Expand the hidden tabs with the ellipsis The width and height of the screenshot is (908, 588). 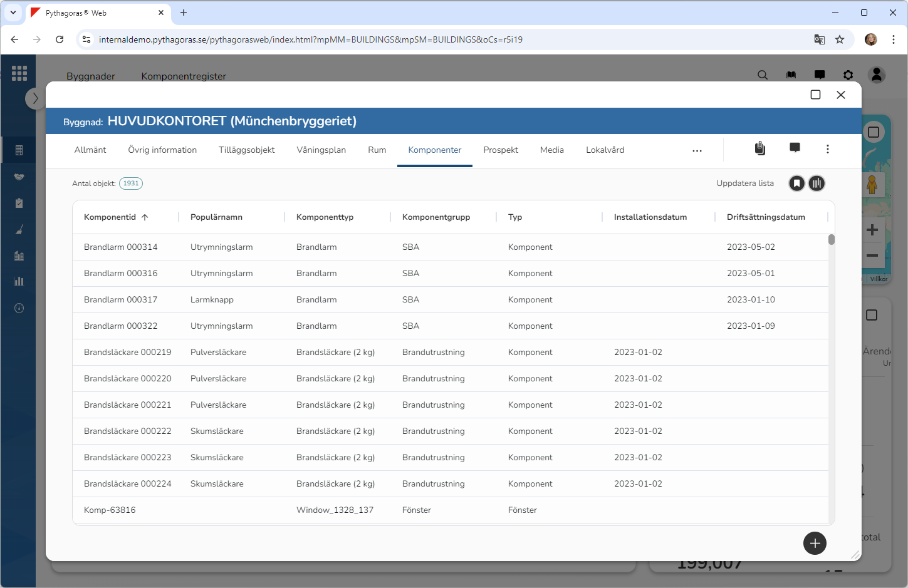[697, 151]
